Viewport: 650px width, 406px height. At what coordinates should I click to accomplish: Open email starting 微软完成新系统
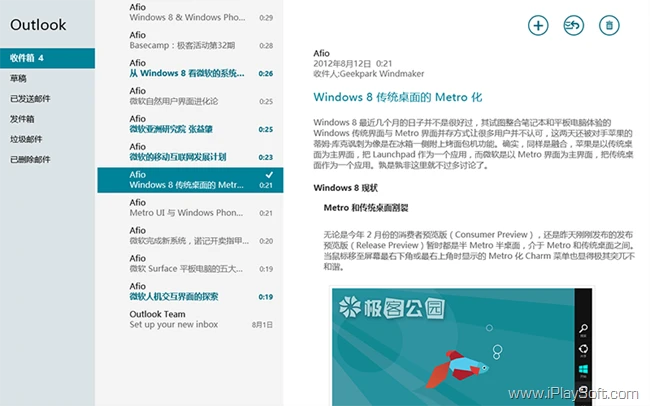(x=190, y=236)
